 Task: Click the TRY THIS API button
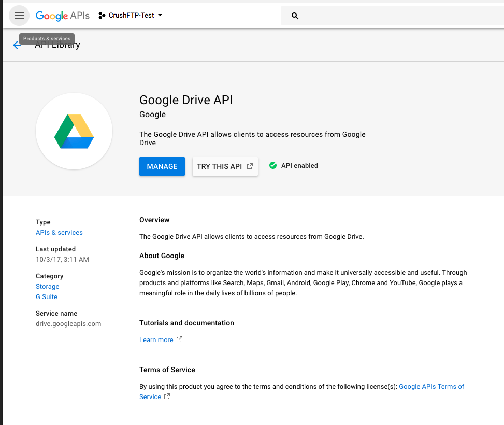tap(225, 166)
